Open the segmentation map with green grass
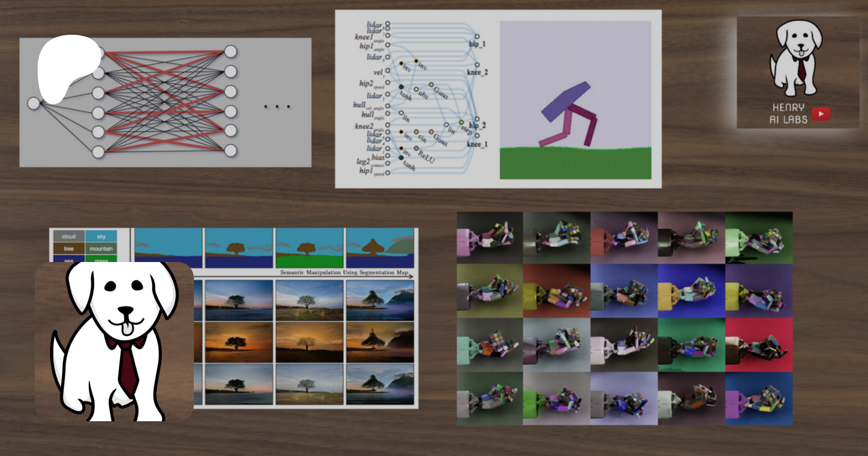This screenshot has height=456, width=868. [309, 248]
